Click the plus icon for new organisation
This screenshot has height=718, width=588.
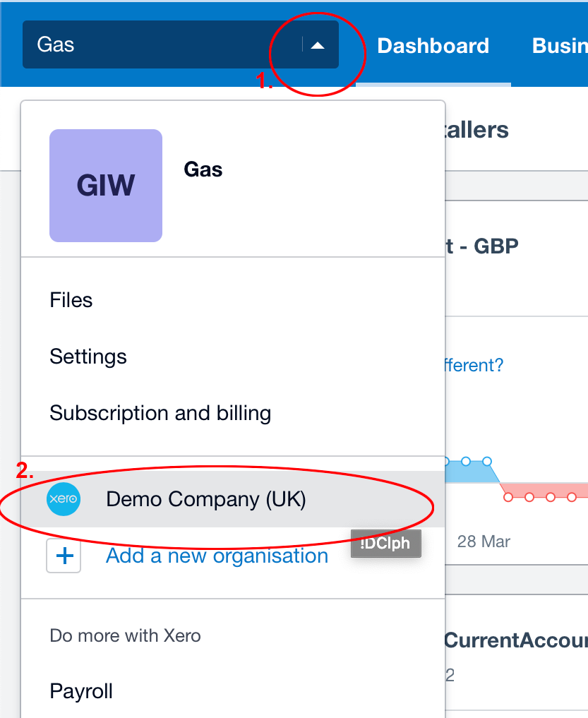pyautogui.click(x=64, y=556)
